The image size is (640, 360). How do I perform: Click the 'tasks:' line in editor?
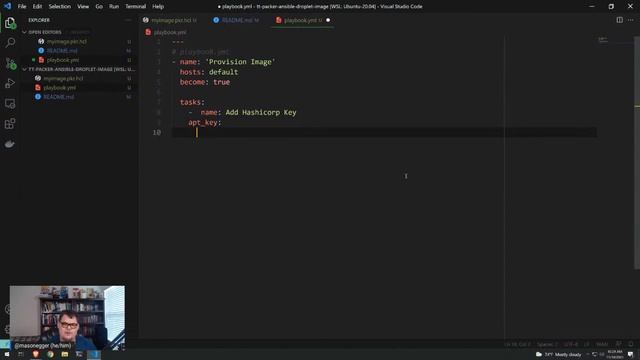coord(192,102)
